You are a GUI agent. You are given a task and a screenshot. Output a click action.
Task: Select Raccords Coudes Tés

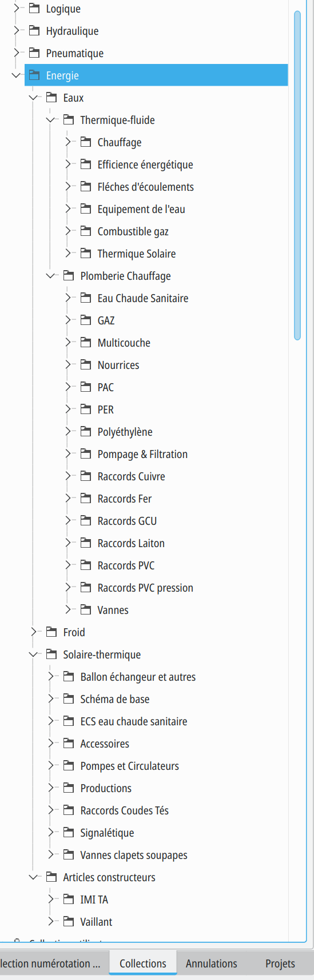tap(124, 810)
